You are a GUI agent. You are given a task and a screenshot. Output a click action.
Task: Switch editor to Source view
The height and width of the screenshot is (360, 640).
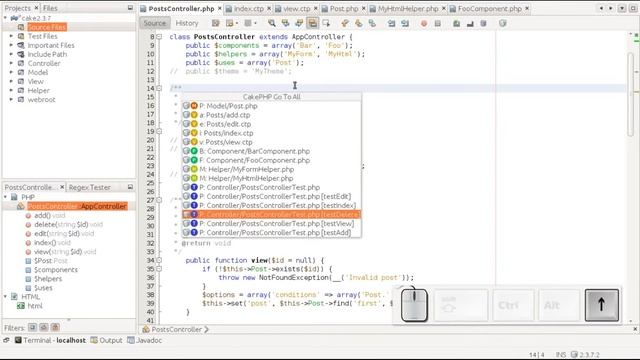tap(155, 23)
